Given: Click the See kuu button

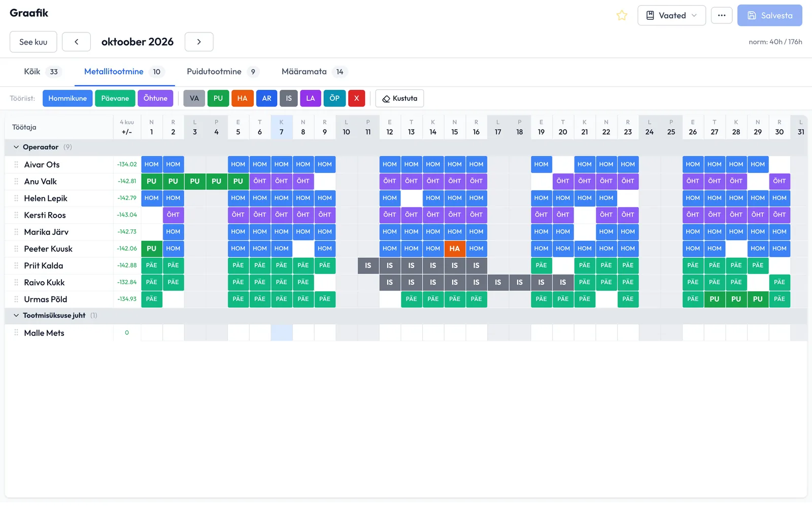Looking at the screenshot, I should [33, 42].
